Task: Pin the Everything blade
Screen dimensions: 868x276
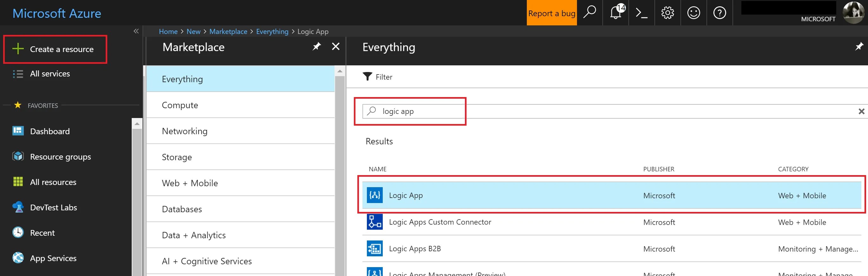Action: pyautogui.click(x=859, y=47)
